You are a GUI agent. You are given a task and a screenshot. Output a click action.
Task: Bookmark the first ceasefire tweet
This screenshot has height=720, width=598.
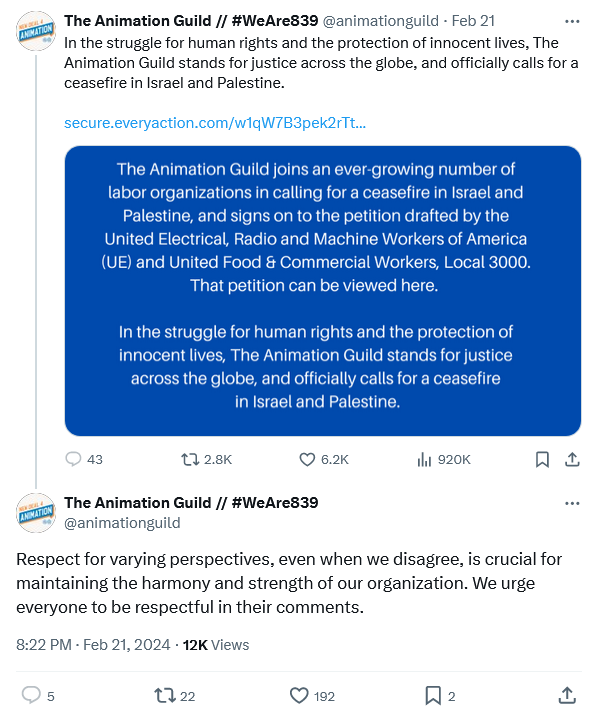542,459
